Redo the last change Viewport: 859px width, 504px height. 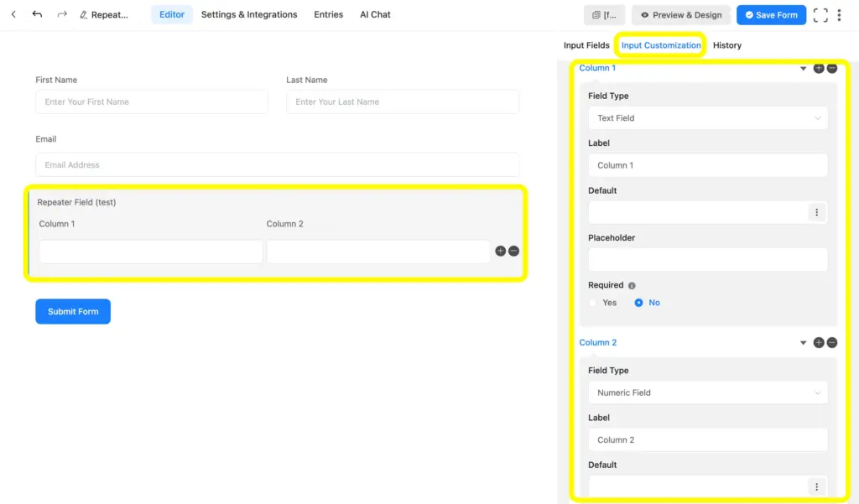click(x=62, y=14)
